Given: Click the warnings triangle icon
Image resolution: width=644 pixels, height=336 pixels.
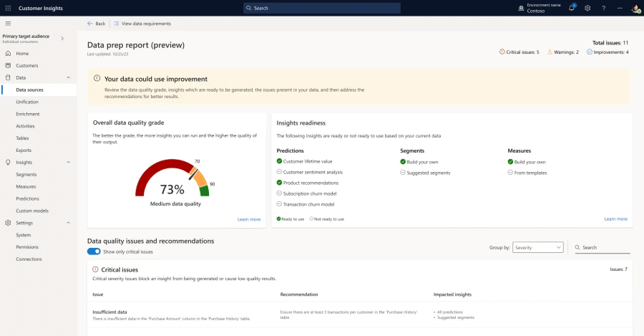Looking at the screenshot, I should pyautogui.click(x=550, y=52).
